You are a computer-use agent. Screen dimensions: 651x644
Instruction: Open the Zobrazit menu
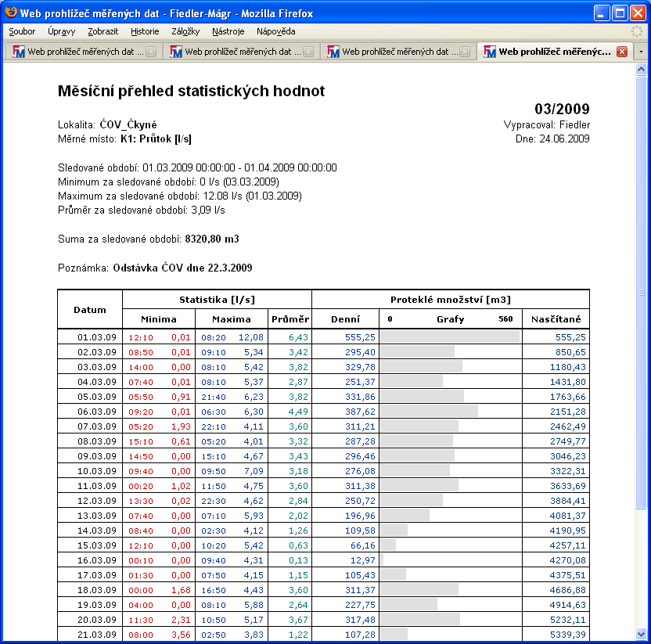103,31
